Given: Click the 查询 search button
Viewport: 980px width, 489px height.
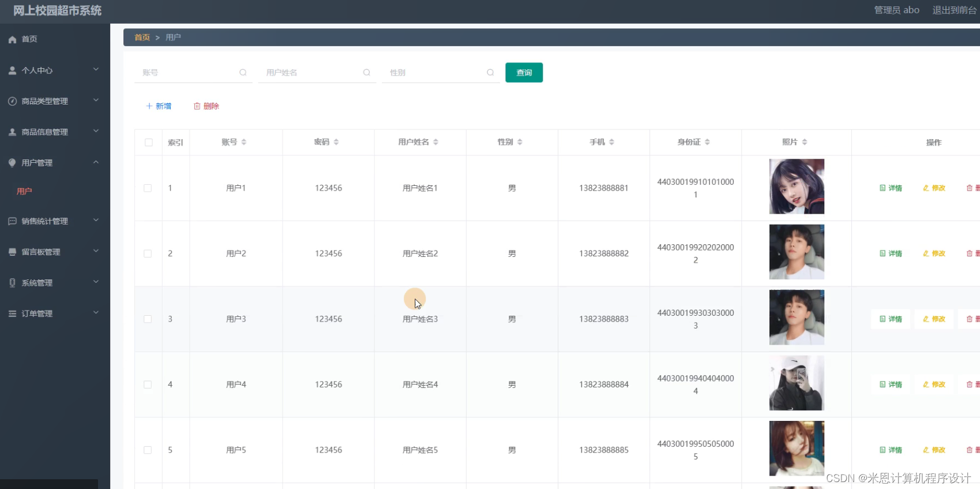Looking at the screenshot, I should (x=524, y=73).
